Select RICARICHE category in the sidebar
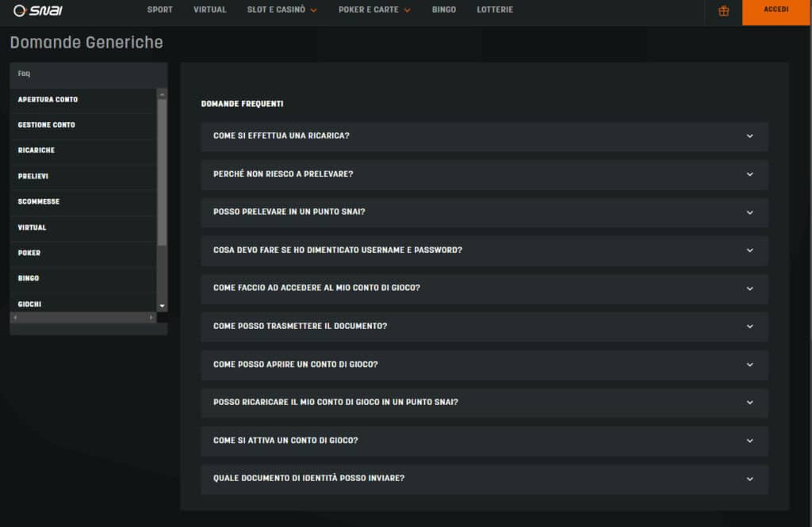Viewport: 812px width, 527px height. point(36,151)
